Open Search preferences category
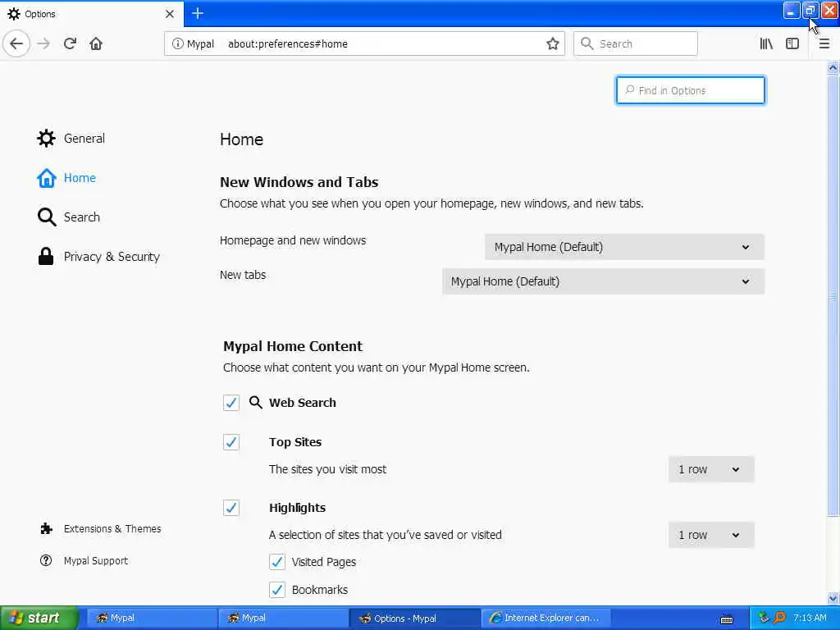Screen dimensions: 840x630 (69, 217)
